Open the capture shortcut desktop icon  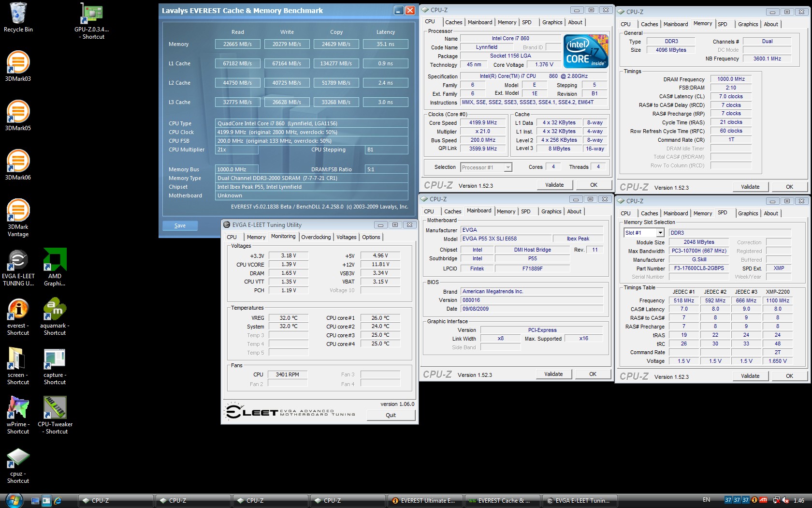[x=55, y=366]
